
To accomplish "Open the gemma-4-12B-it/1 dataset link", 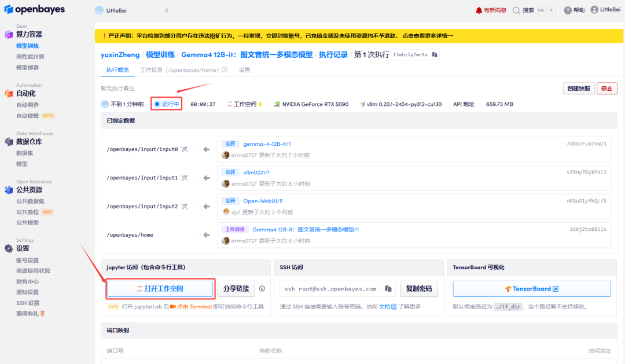I will click(267, 144).
